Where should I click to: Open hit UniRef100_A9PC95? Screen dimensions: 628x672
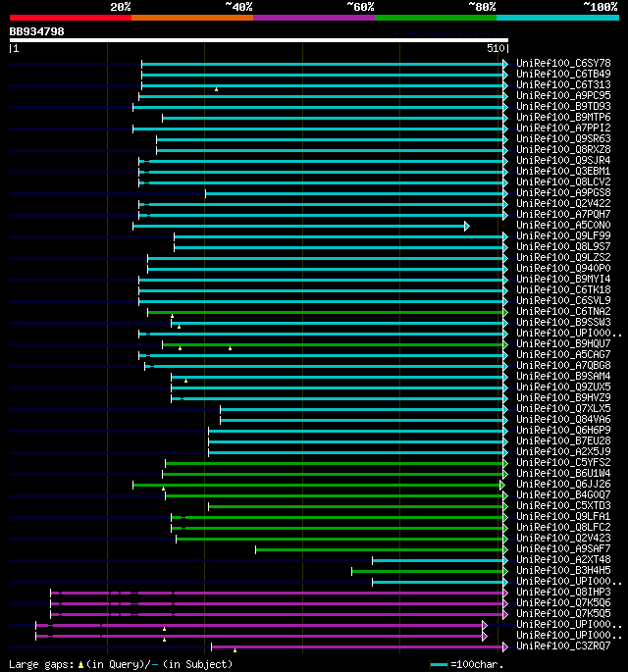(563, 95)
